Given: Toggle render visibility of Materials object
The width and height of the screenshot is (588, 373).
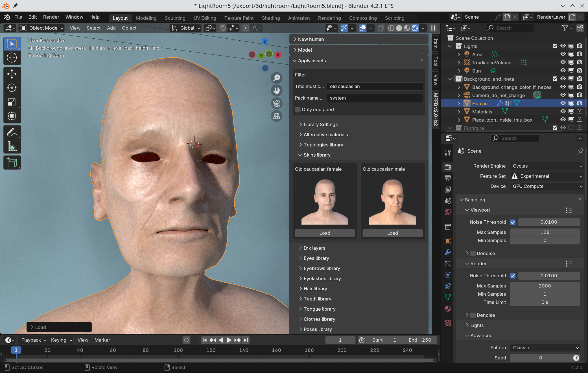Looking at the screenshot, I should pyautogui.click(x=580, y=111).
